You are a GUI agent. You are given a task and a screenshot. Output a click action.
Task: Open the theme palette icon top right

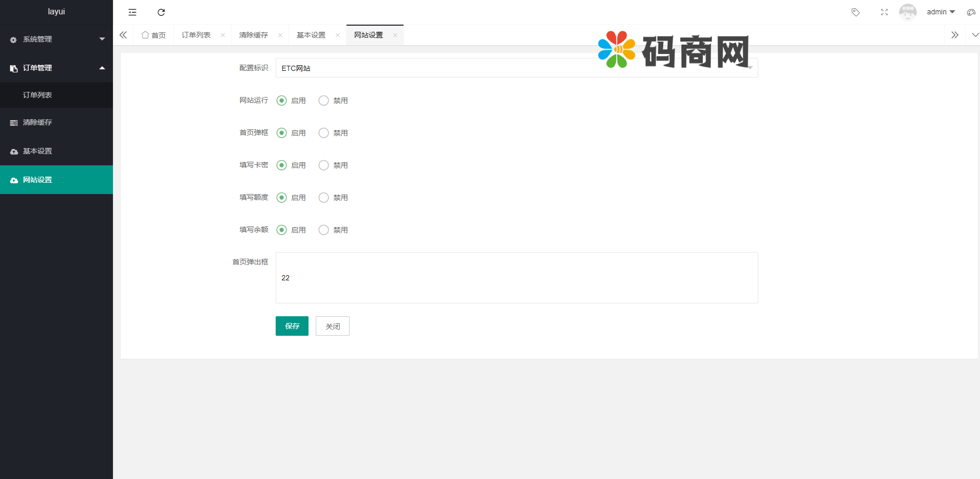(x=971, y=11)
